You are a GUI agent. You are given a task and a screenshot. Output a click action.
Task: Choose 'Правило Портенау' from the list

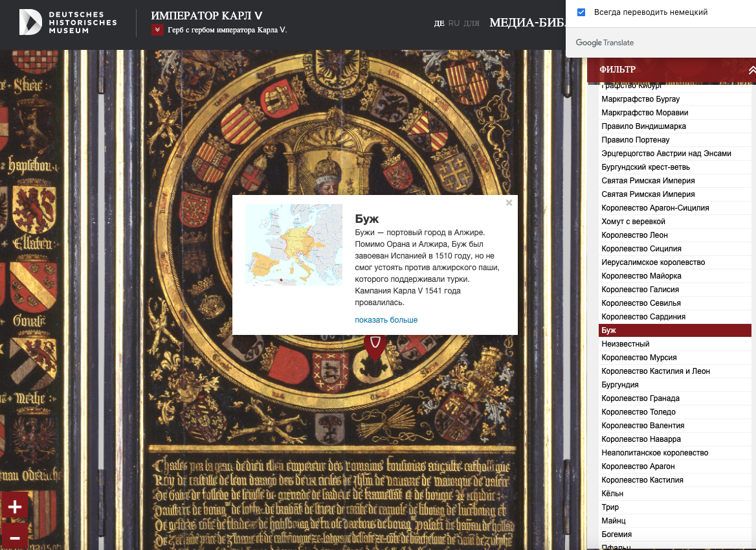675,139
